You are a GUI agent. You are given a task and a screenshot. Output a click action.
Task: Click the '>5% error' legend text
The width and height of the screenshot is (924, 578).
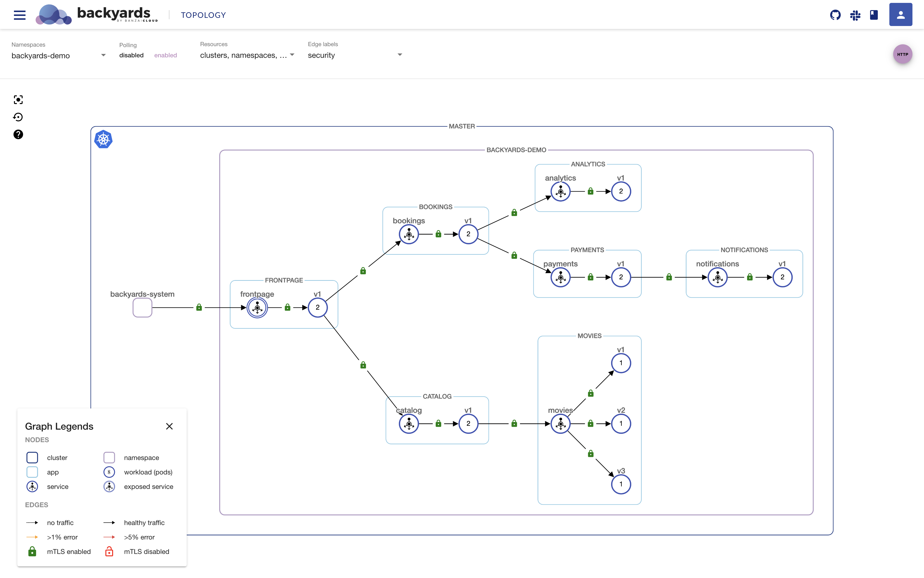click(x=139, y=537)
